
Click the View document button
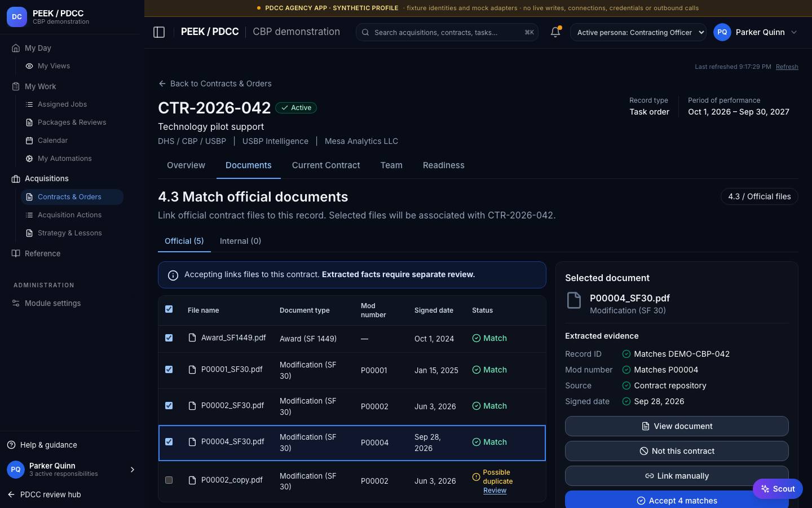tap(677, 426)
